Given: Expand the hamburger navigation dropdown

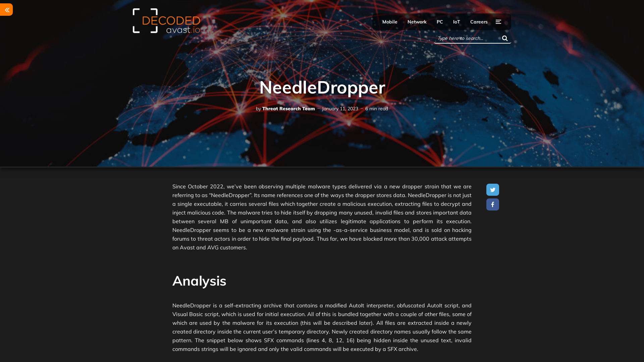Looking at the screenshot, I should pyautogui.click(x=498, y=22).
